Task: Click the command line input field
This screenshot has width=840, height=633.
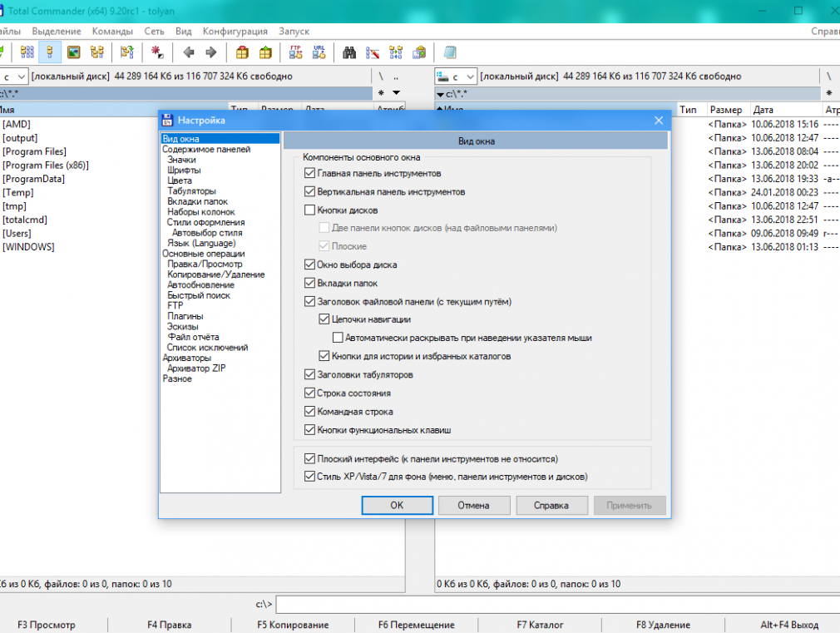Action: [558, 604]
